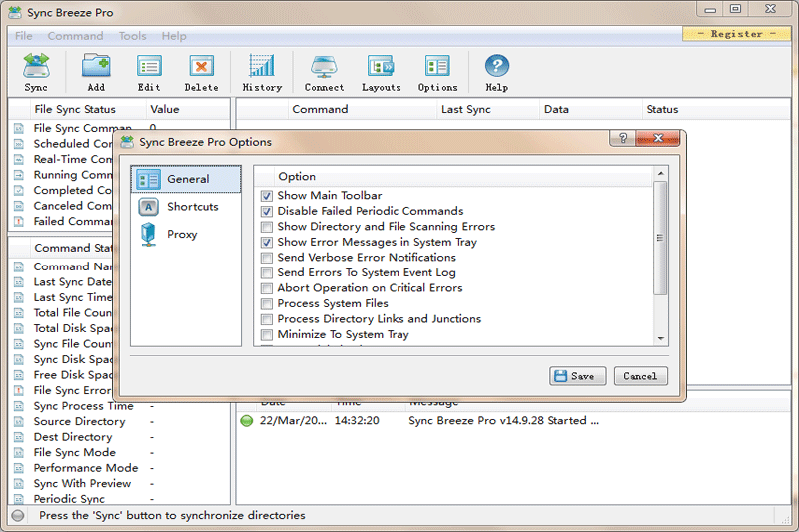Screen dimensions: 799x532
Task: Open the Layouts toolbar icon
Action: (382, 66)
